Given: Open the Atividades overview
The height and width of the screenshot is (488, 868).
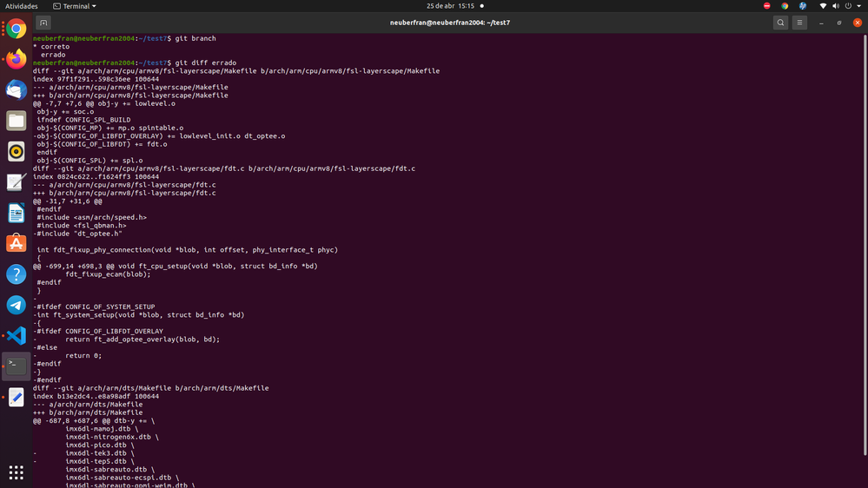Looking at the screenshot, I should point(22,6).
